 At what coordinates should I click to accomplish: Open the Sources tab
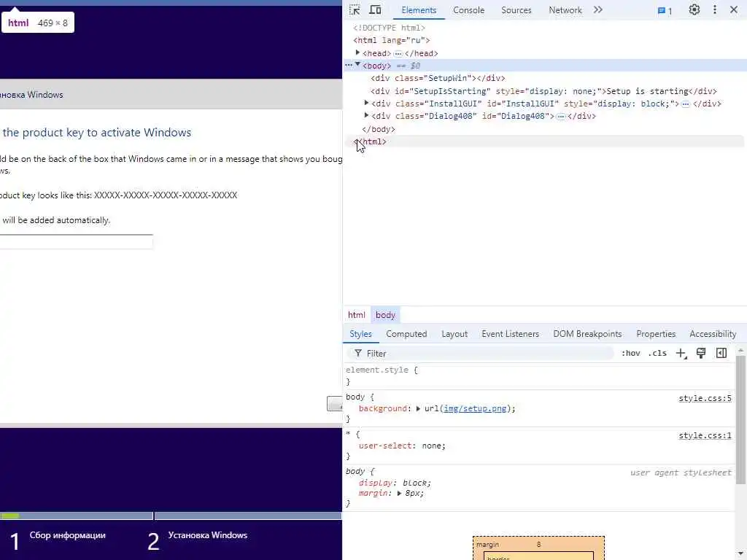(x=516, y=10)
